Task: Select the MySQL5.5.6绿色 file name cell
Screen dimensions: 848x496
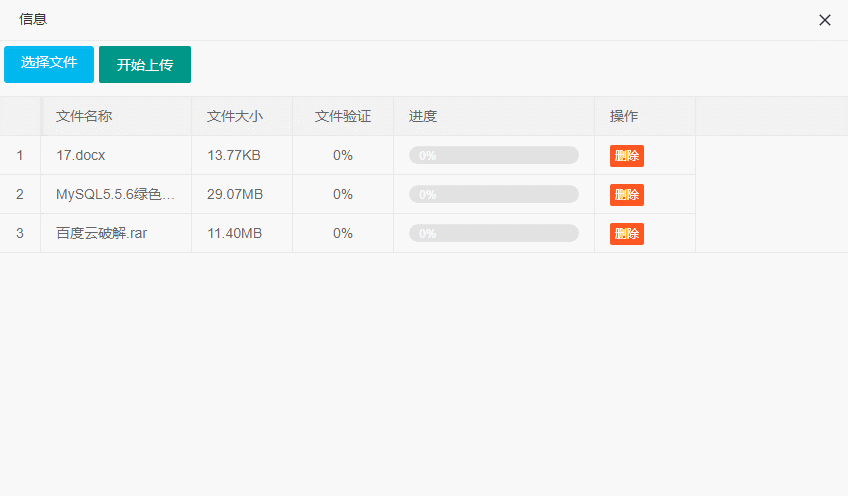Action: pos(115,194)
